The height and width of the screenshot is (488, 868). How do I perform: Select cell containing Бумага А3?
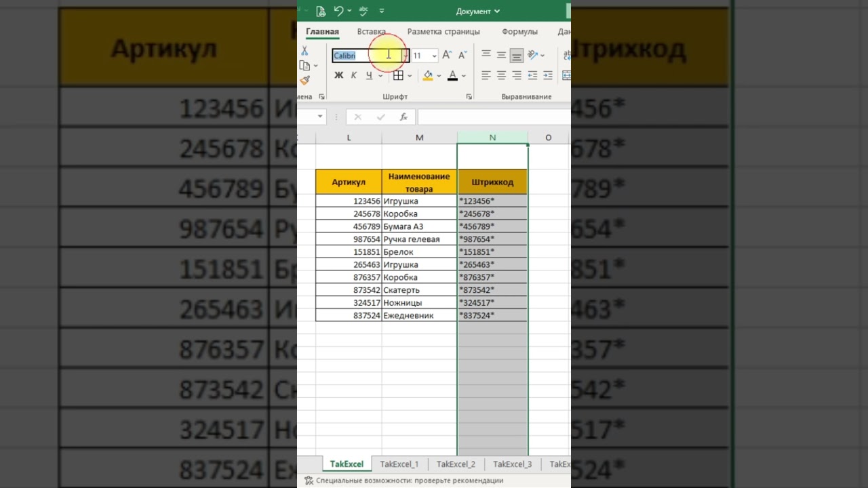click(419, 226)
